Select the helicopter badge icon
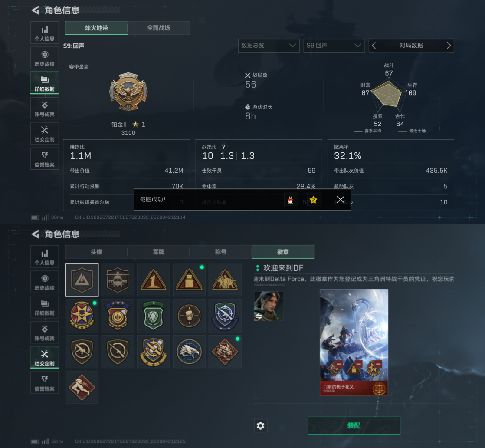 point(118,280)
